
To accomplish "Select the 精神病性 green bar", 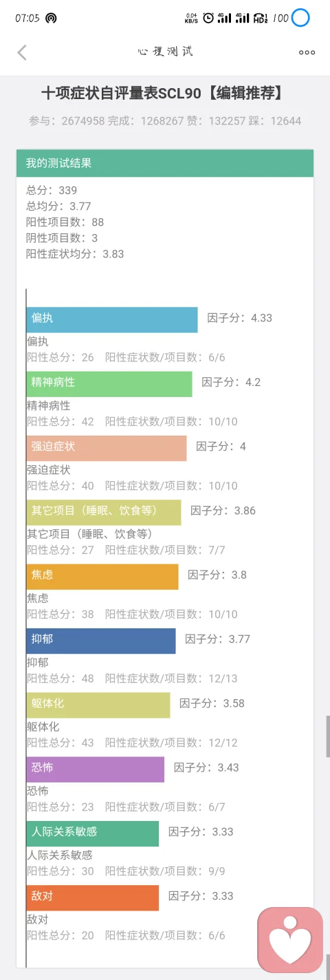I will pyautogui.click(x=109, y=384).
